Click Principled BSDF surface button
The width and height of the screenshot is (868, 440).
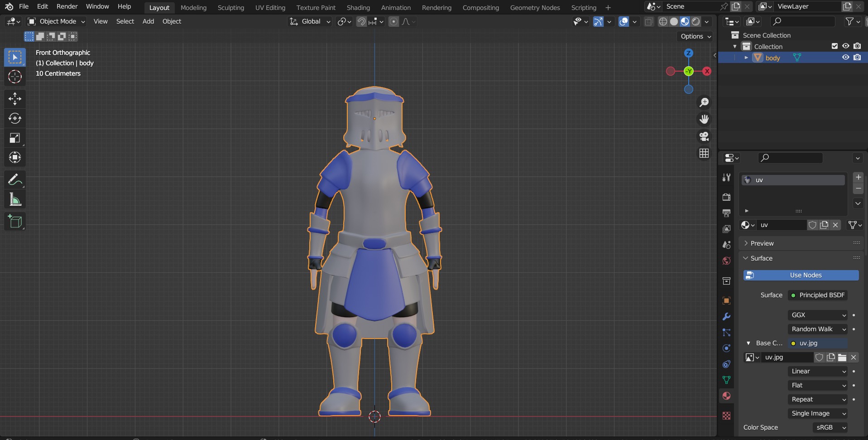coord(818,295)
